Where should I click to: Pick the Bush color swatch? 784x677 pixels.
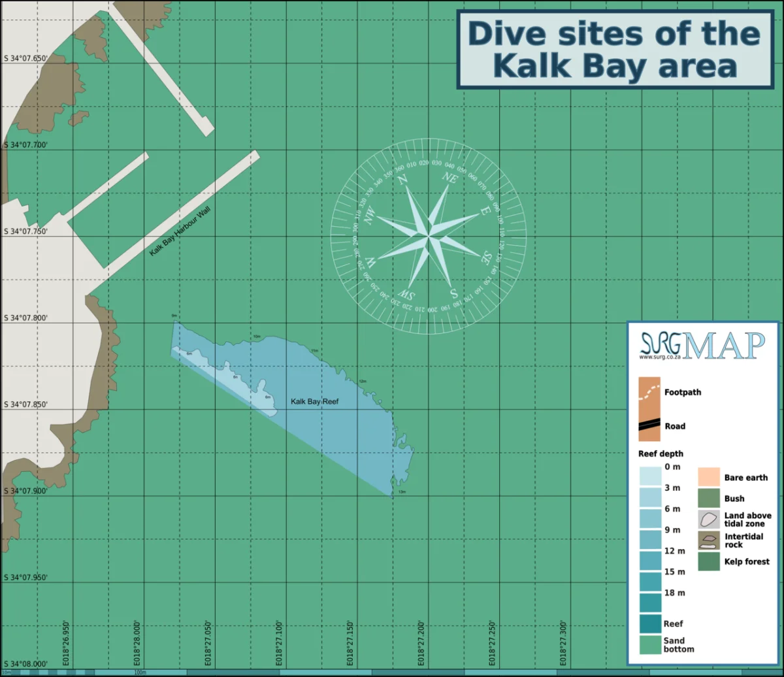click(x=709, y=498)
